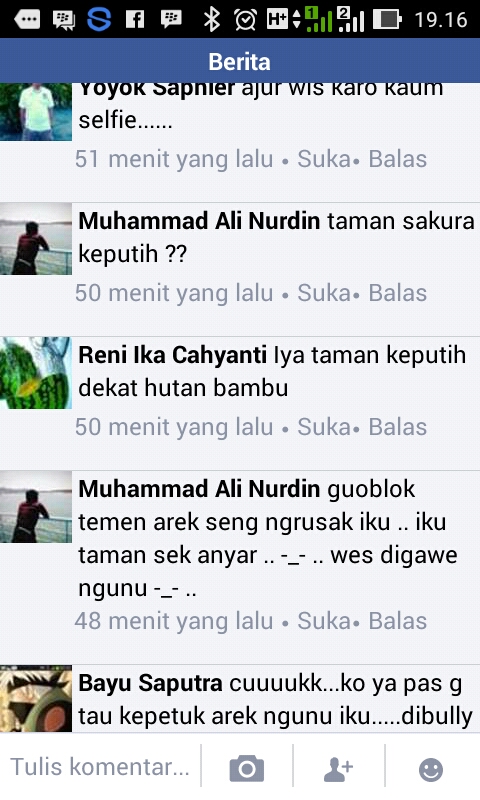Tap Tulis komentar input field

click(100, 767)
